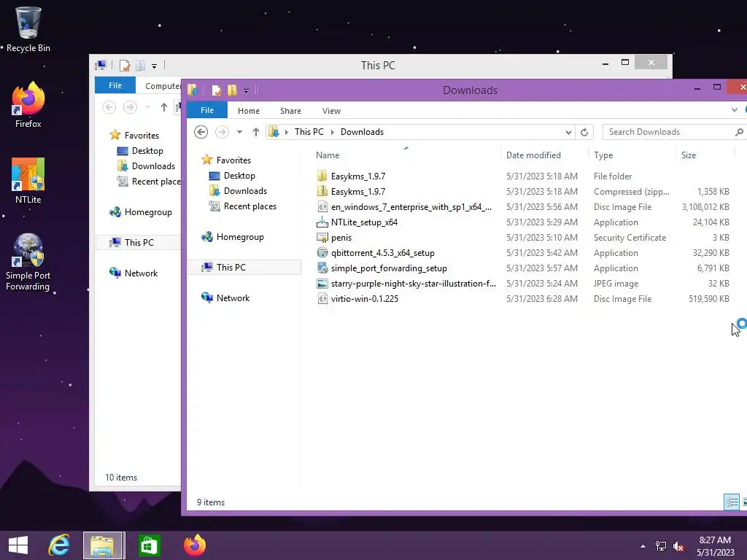Open the Windows Store from the taskbar
This screenshot has width=747, height=560.
pos(149,545)
